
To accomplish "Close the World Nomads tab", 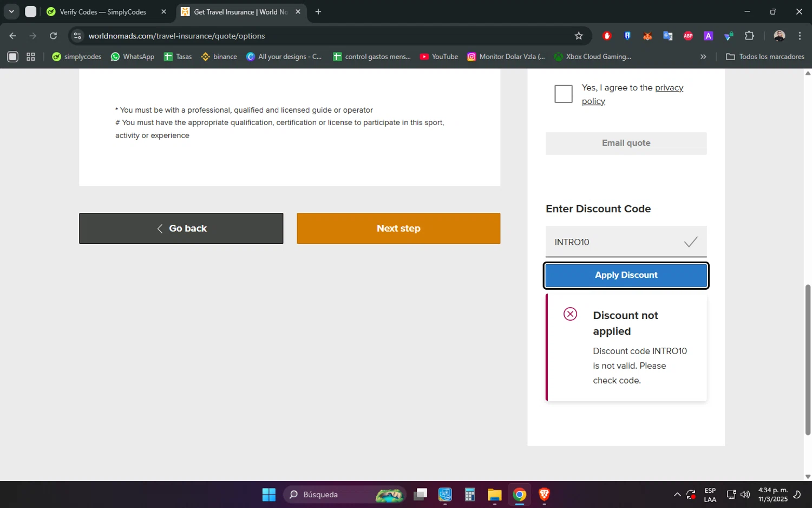I will point(298,12).
